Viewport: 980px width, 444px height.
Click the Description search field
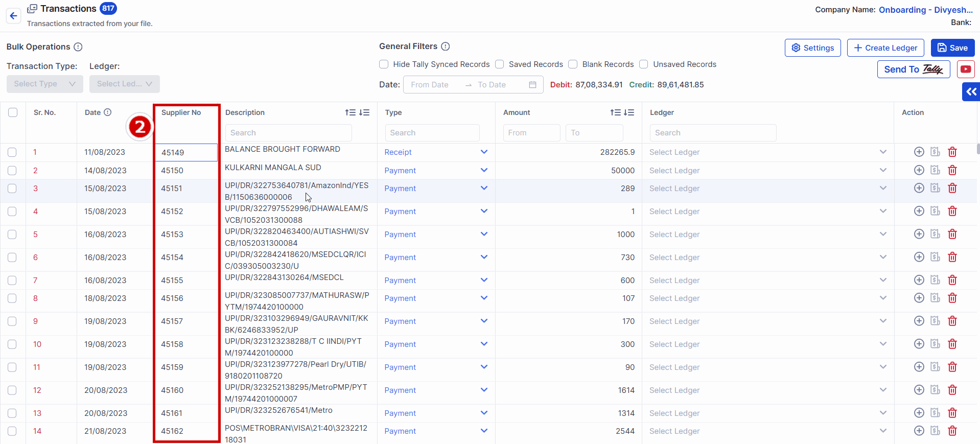(x=289, y=133)
